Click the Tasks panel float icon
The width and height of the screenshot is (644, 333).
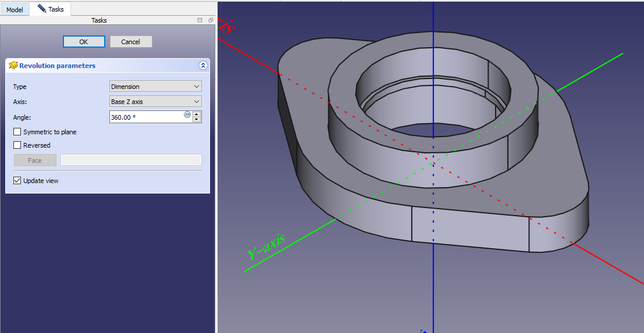210,20
